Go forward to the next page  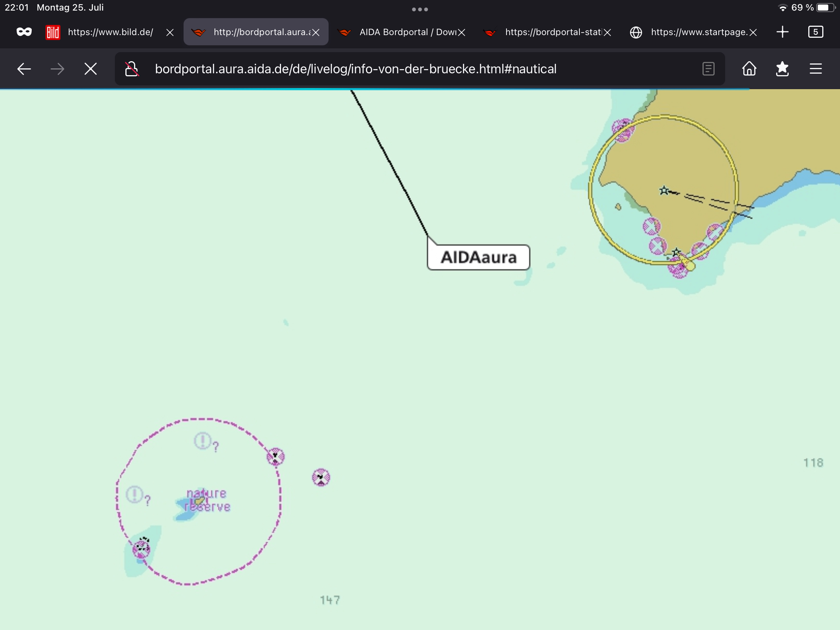click(x=57, y=69)
